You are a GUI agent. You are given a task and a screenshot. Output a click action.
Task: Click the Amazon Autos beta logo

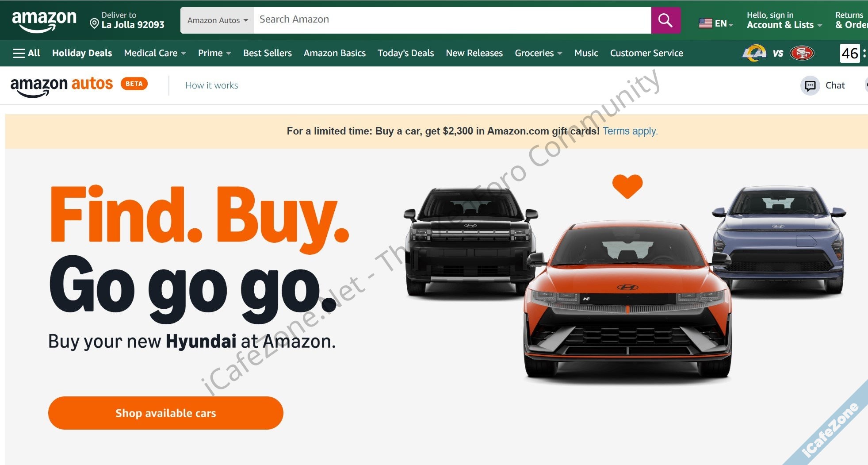coord(79,85)
